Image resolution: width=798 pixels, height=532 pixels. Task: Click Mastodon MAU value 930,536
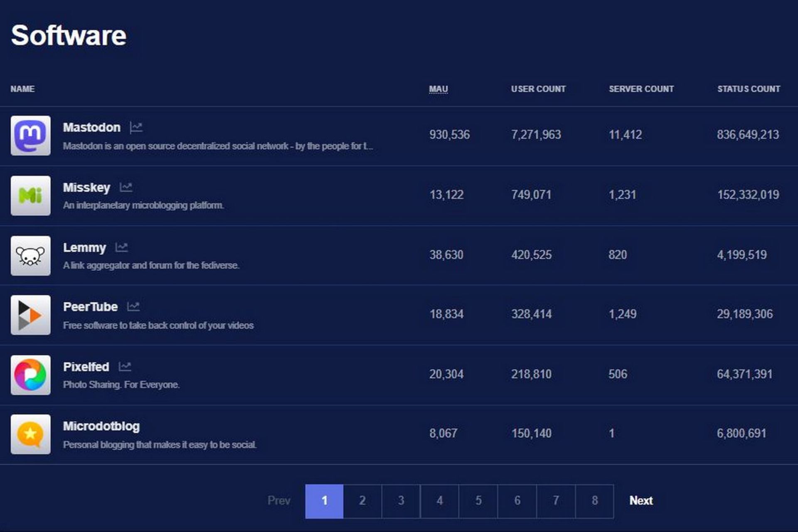[450, 135]
